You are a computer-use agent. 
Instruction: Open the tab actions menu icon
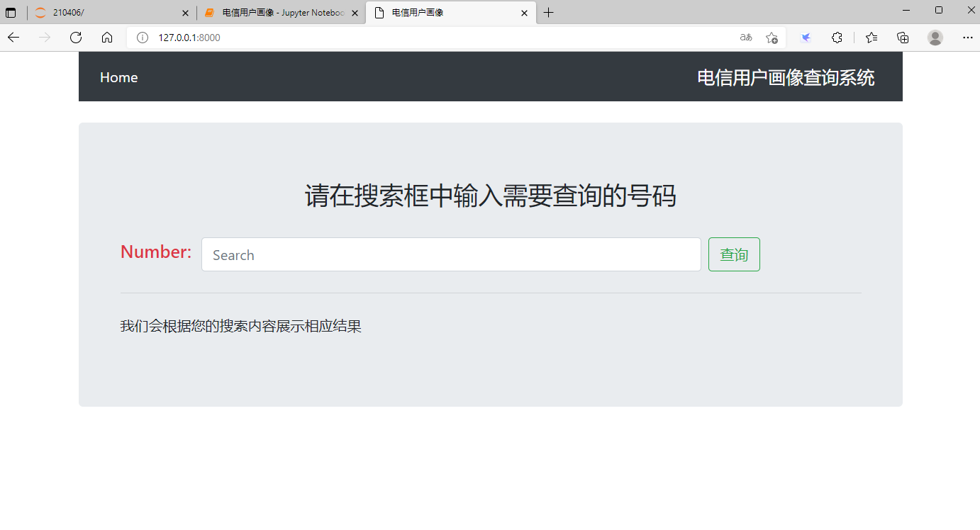click(x=11, y=13)
